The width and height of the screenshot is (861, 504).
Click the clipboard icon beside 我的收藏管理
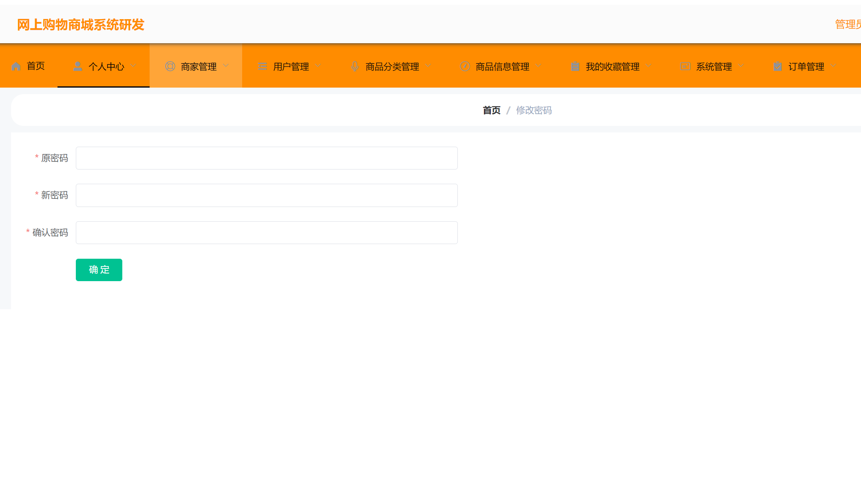point(575,66)
